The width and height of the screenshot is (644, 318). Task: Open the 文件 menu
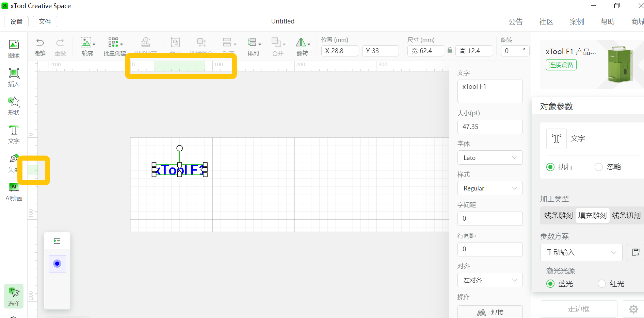pyautogui.click(x=45, y=21)
